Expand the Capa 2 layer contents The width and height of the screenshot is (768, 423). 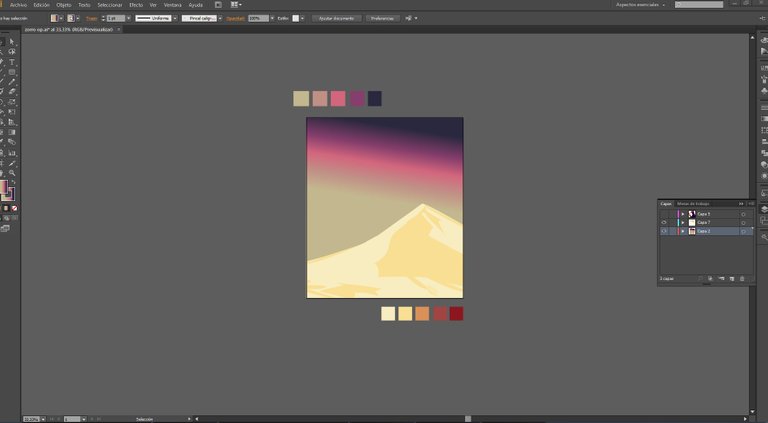point(683,231)
